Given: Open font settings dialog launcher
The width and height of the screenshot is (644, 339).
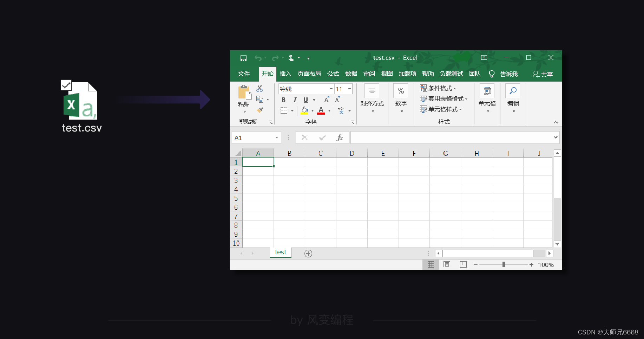Looking at the screenshot, I should pos(352,122).
